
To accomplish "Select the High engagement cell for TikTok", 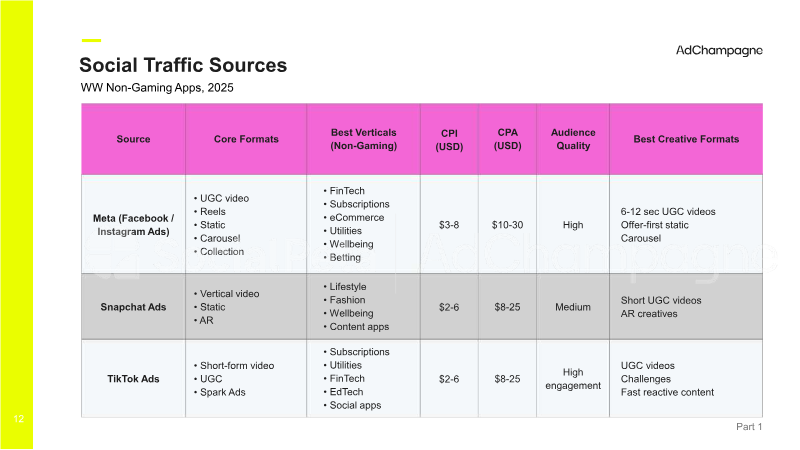I will tap(573, 379).
